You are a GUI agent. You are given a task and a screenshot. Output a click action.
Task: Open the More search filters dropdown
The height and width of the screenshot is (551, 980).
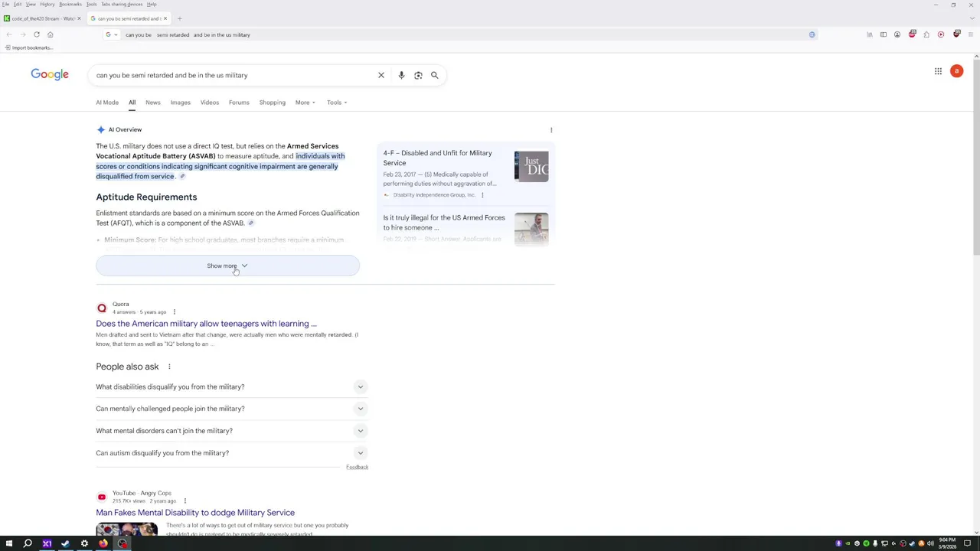pyautogui.click(x=305, y=103)
